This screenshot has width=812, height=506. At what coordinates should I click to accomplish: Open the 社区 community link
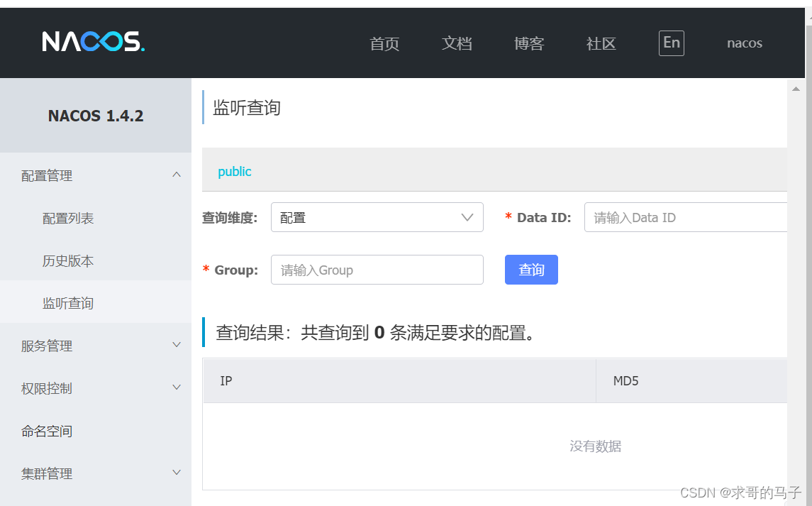[x=601, y=43]
